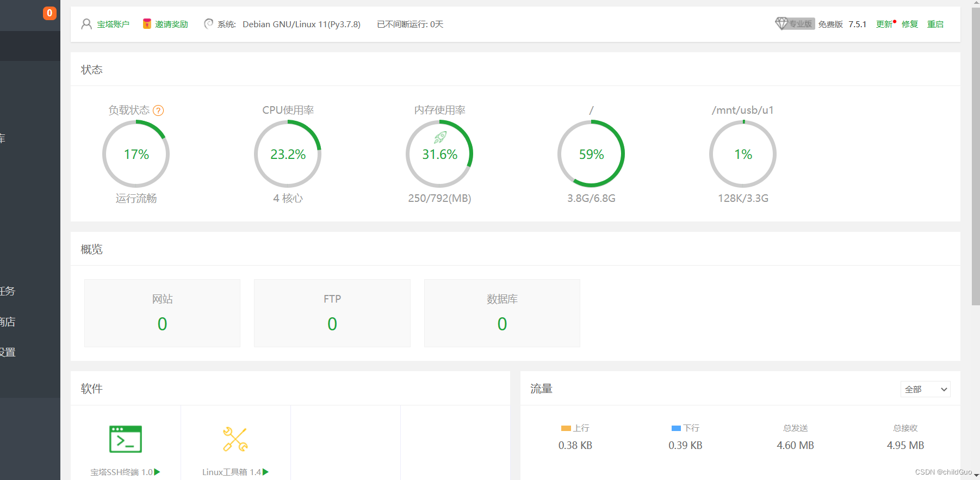
Task: Click the user account avatar icon
Action: [x=86, y=24]
